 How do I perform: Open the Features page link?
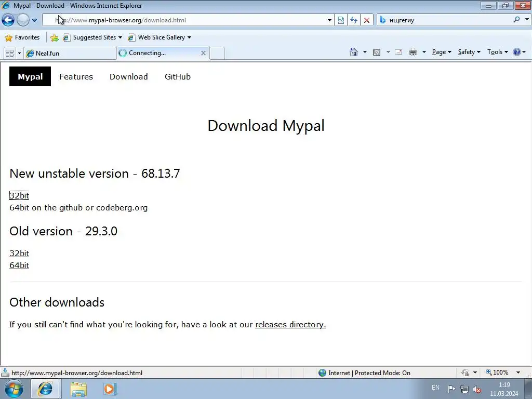coord(76,77)
